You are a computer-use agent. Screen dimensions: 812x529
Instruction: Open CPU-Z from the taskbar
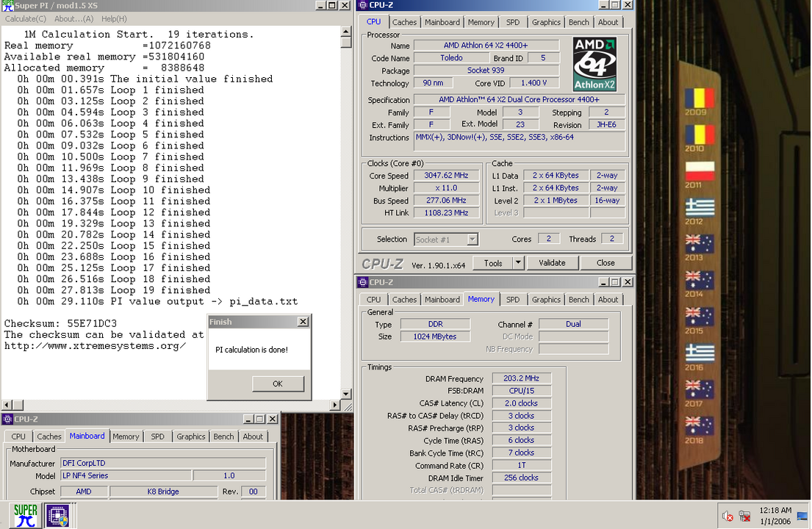57,516
